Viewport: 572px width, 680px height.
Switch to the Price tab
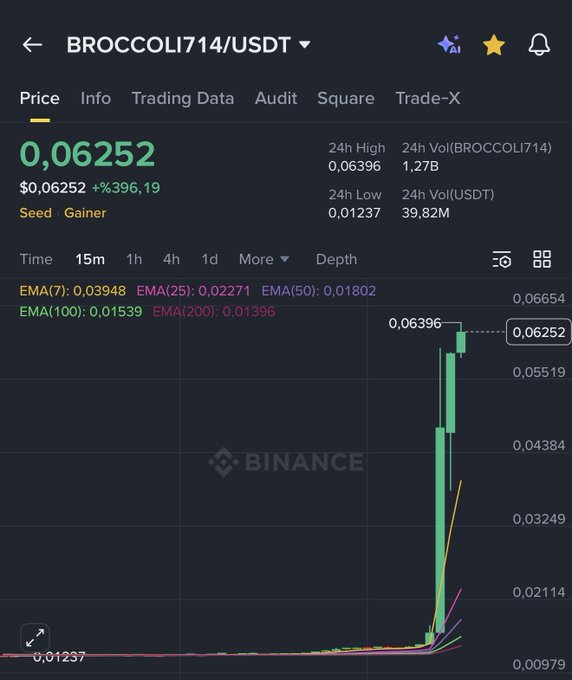pos(39,98)
